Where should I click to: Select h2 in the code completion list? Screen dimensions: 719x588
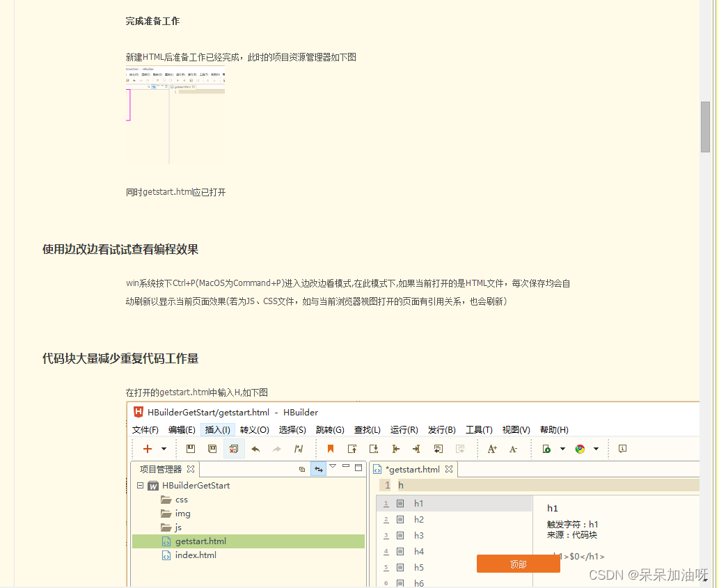418,519
